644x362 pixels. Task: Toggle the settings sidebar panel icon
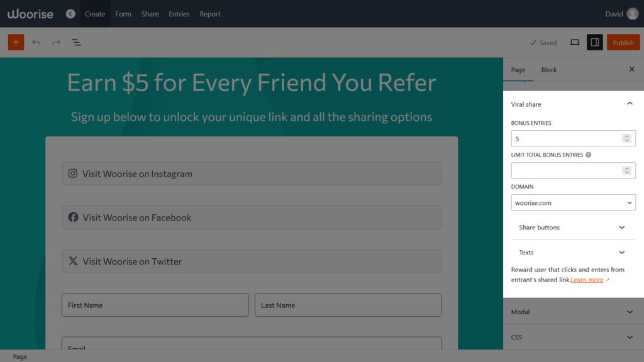[594, 42]
